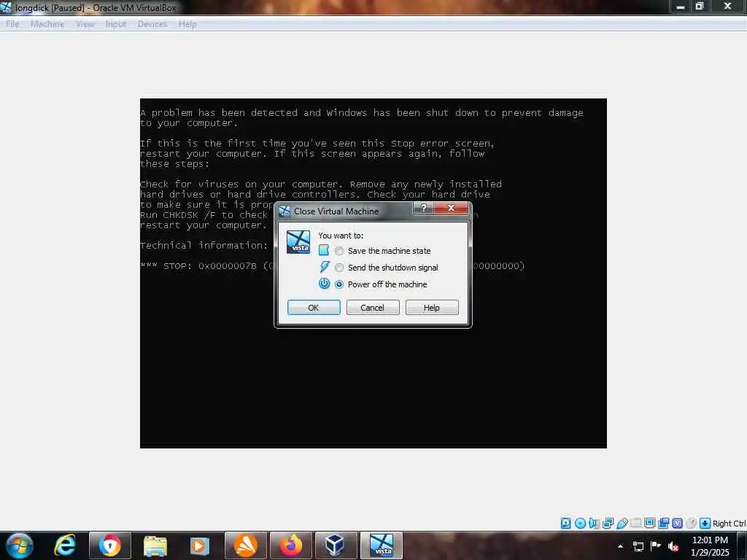Open the shield browser icon next to Internet Explorer
This screenshot has width=747, height=560.
110,545
